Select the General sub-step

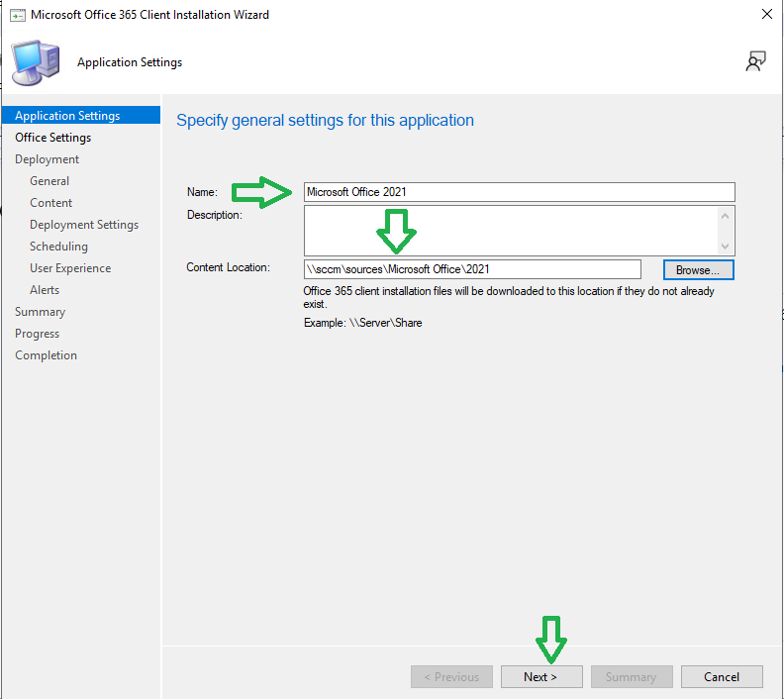(49, 181)
